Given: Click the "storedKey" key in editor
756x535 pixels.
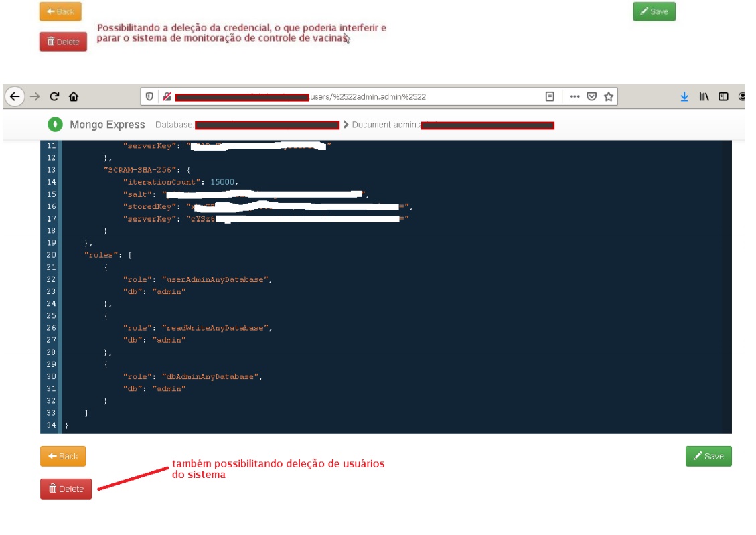Looking at the screenshot, I should point(151,206).
